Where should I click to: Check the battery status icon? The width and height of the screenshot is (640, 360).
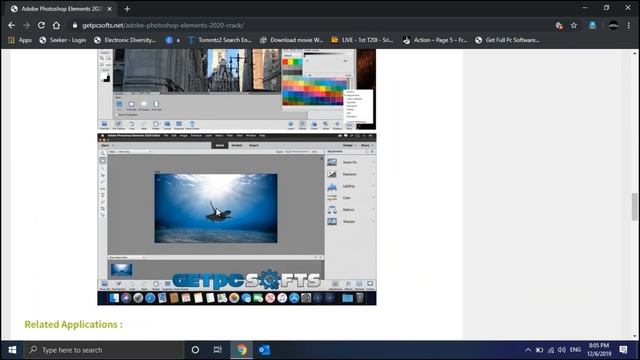pos(539,350)
